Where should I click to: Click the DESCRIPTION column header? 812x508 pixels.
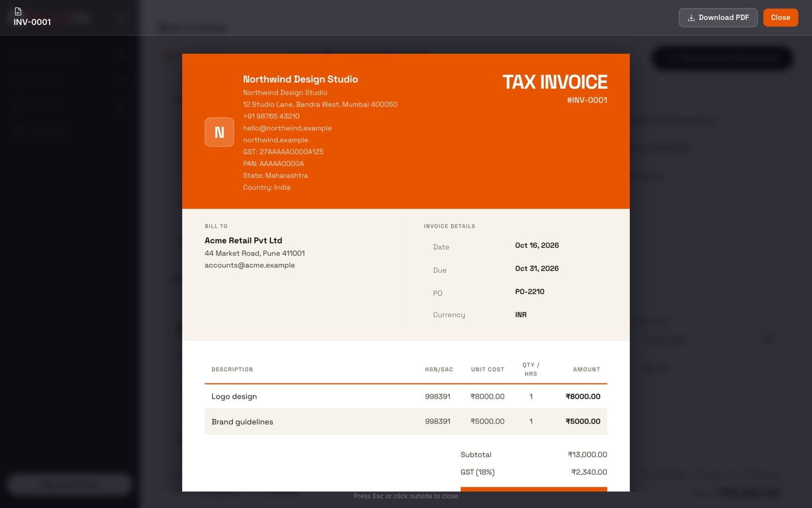coord(232,369)
